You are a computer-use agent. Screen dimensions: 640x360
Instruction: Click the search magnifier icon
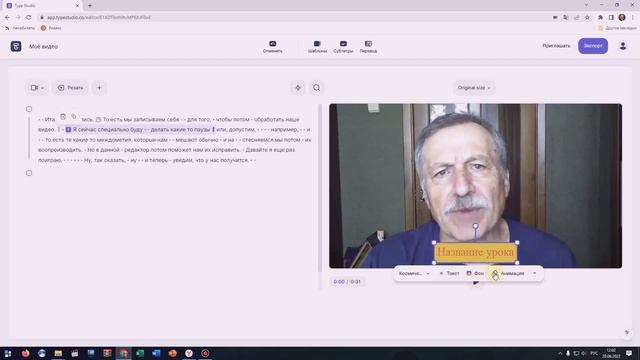[316, 88]
